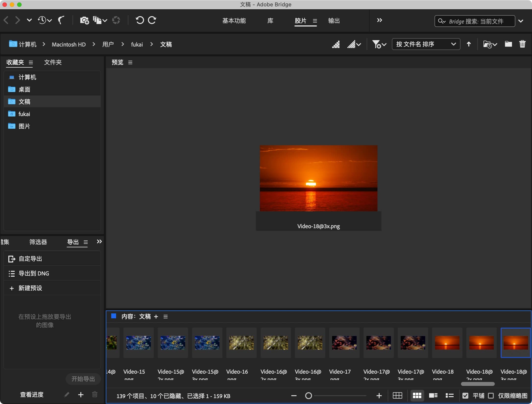This screenshot has width=532, height=404.
Task: Select 图片 folder in favorites
Action: pyautogui.click(x=52, y=126)
